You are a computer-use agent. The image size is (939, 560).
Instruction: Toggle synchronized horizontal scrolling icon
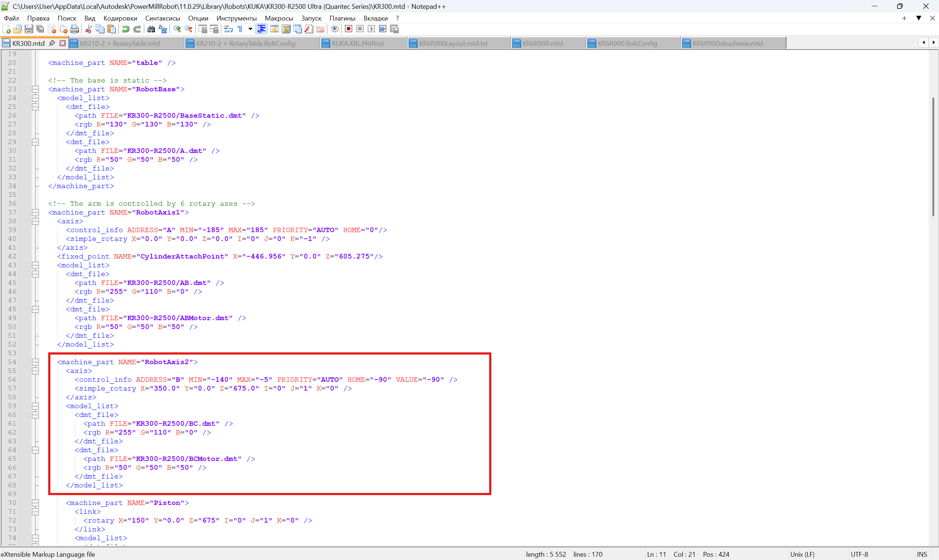214,29
